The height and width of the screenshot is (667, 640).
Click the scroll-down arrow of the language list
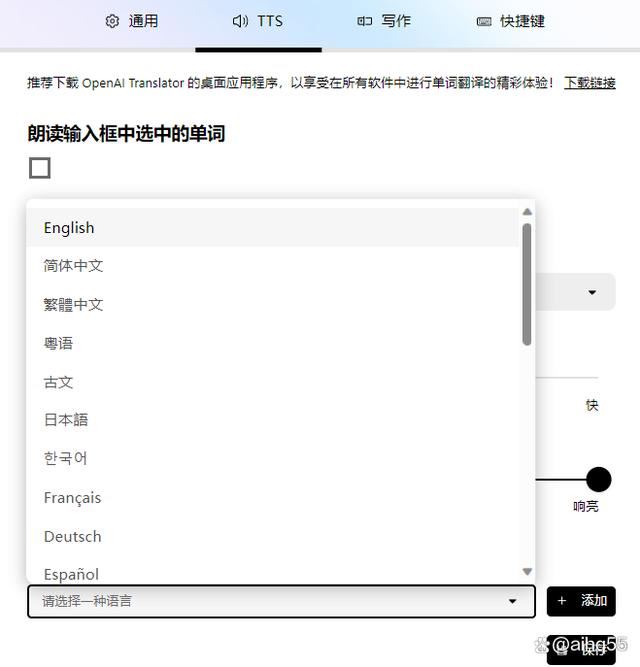pyautogui.click(x=527, y=572)
